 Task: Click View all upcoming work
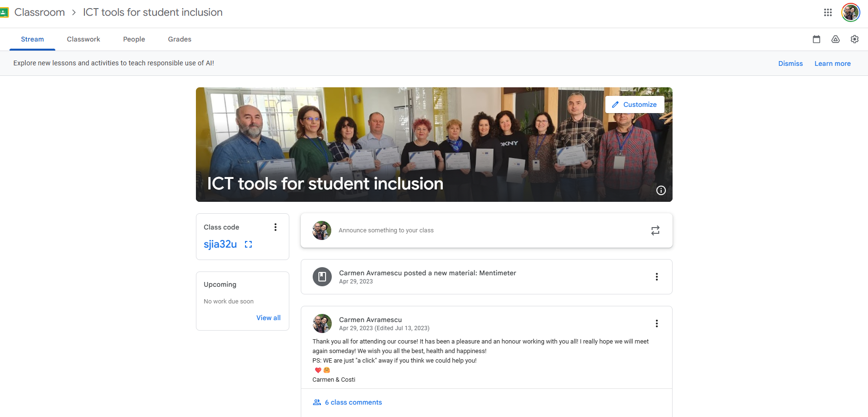pos(268,318)
